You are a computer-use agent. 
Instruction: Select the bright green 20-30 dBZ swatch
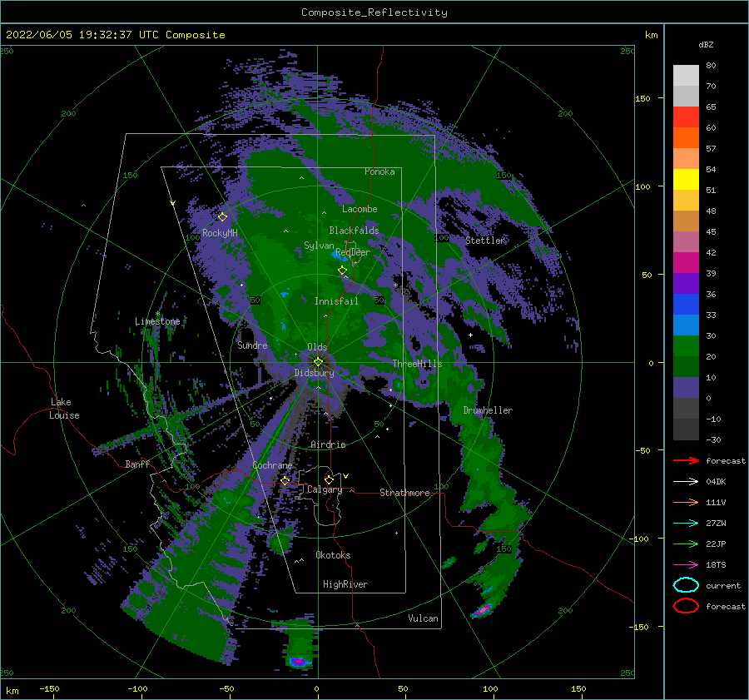coord(686,346)
